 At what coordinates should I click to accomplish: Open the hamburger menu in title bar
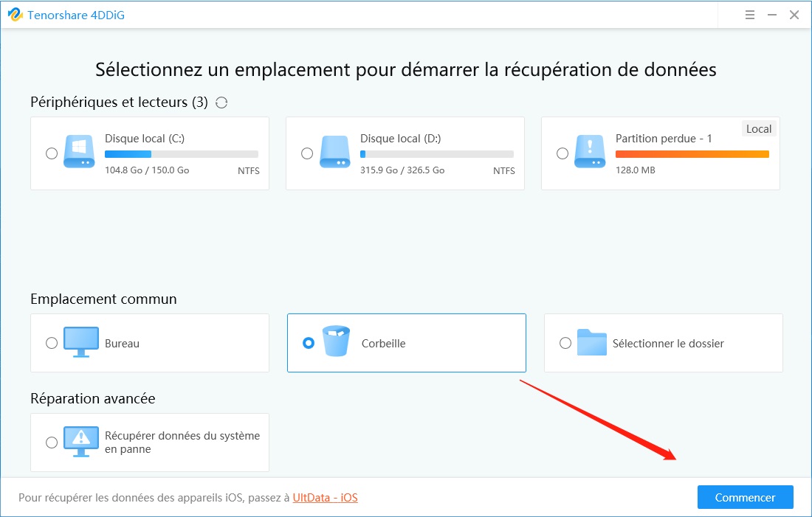pos(749,15)
